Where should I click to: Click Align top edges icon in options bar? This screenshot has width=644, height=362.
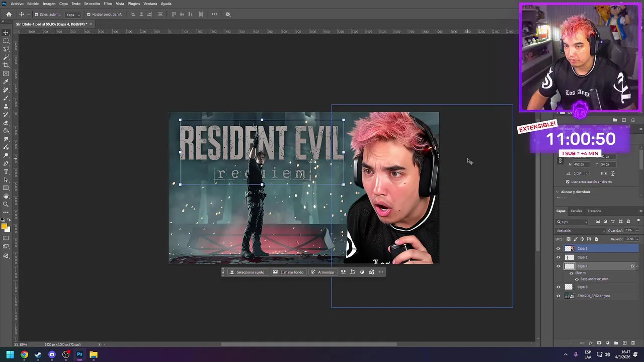[x=174, y=14]
